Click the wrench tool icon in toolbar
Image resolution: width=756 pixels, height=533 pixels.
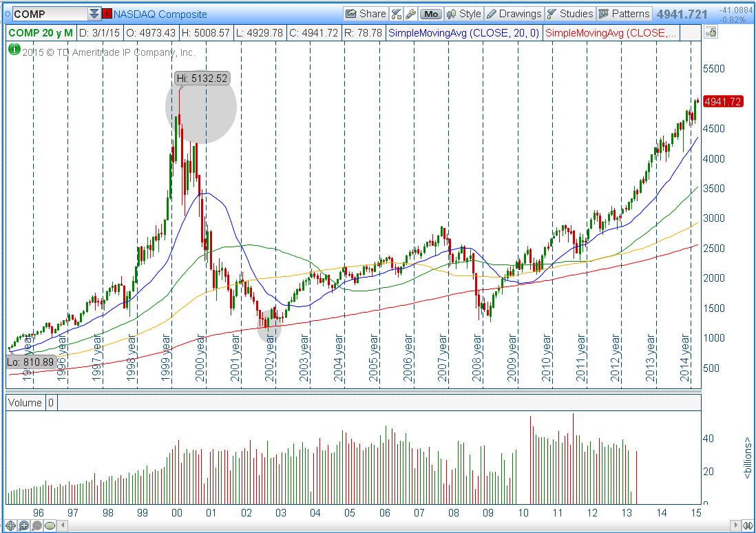pyautogui.click(x=410, y=14)
